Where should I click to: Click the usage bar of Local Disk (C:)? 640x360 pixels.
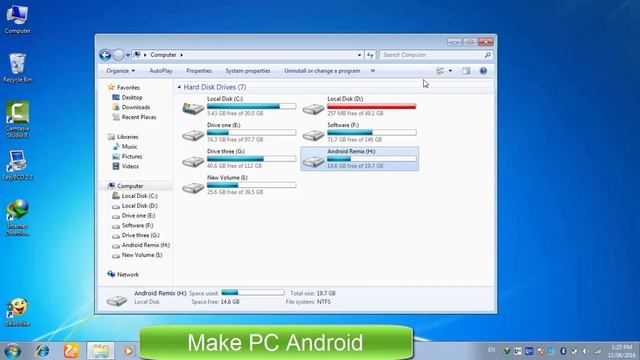pyautogui.click(x=251, y=106)
